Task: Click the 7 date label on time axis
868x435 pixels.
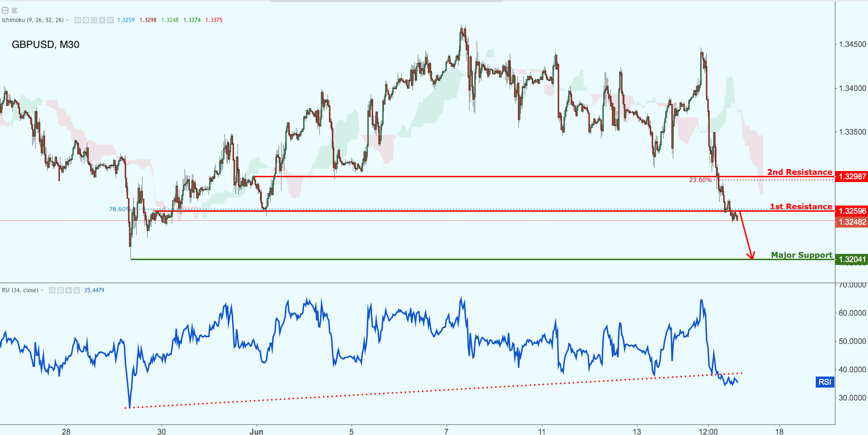Action: pos(446,432)
